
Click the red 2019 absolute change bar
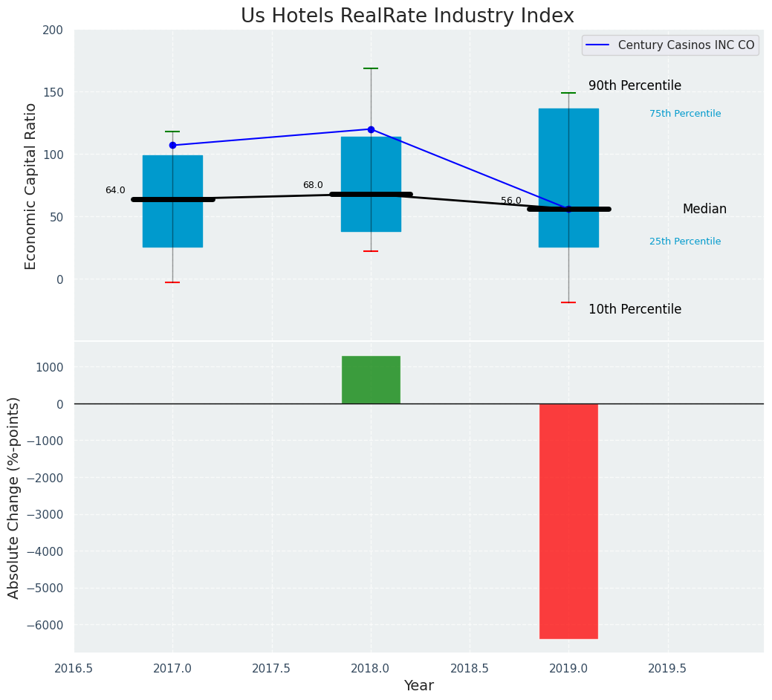(x=568, y=520)
